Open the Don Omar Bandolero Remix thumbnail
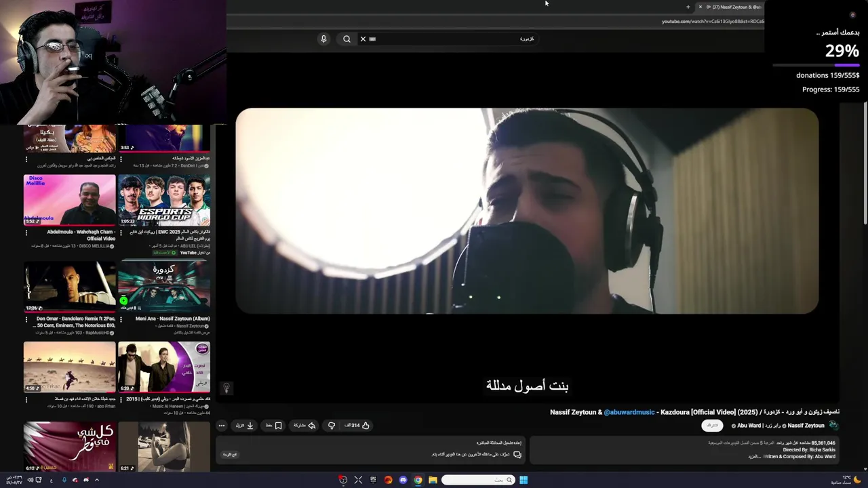Viewport: 868px width, 488px height. (x=70, y=287)
